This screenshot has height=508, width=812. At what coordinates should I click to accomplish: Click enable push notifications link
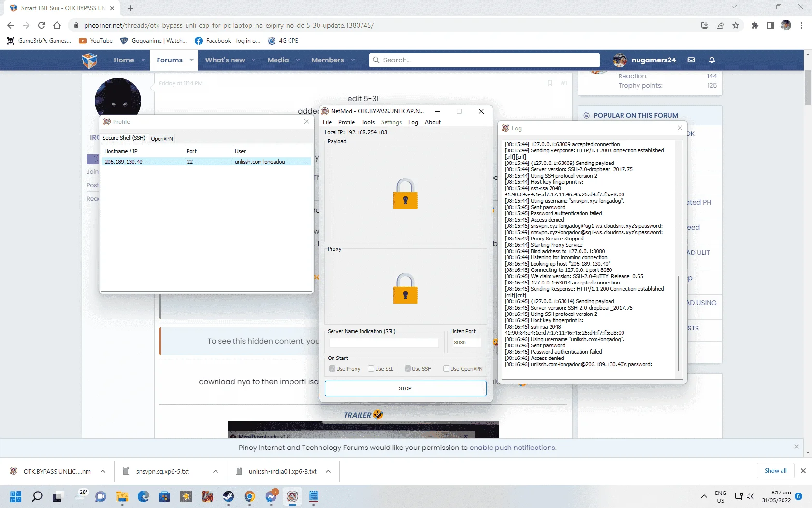[x=513, y=448]
